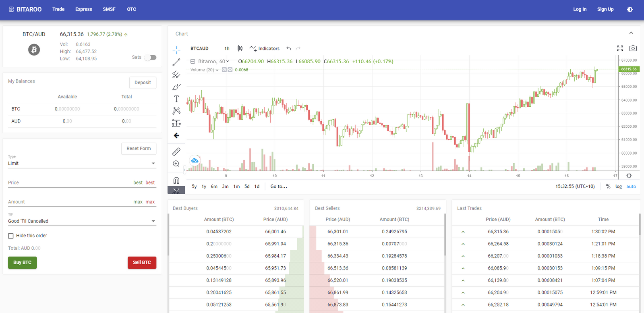
Task: Check the Hide this order checkbox
Action: 11,236
